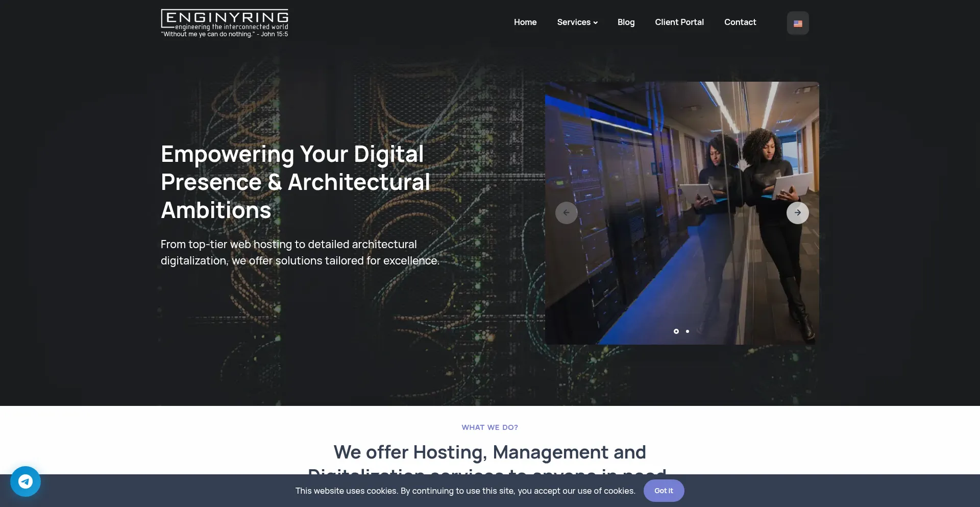
Task: Click the ENGINYRING logo
Action: point(225,19)
